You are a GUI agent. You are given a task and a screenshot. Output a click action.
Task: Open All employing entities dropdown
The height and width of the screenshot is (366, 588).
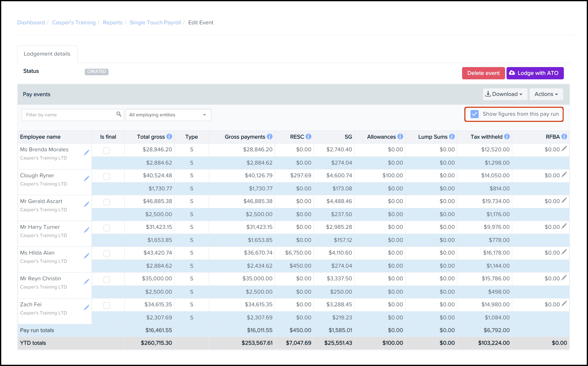pyautogui.click(x=168, y=115)
